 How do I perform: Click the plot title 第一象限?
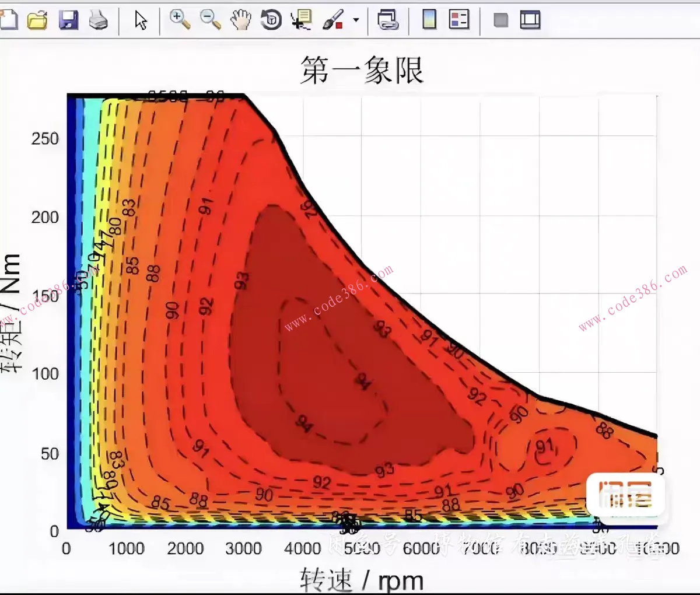362,70
